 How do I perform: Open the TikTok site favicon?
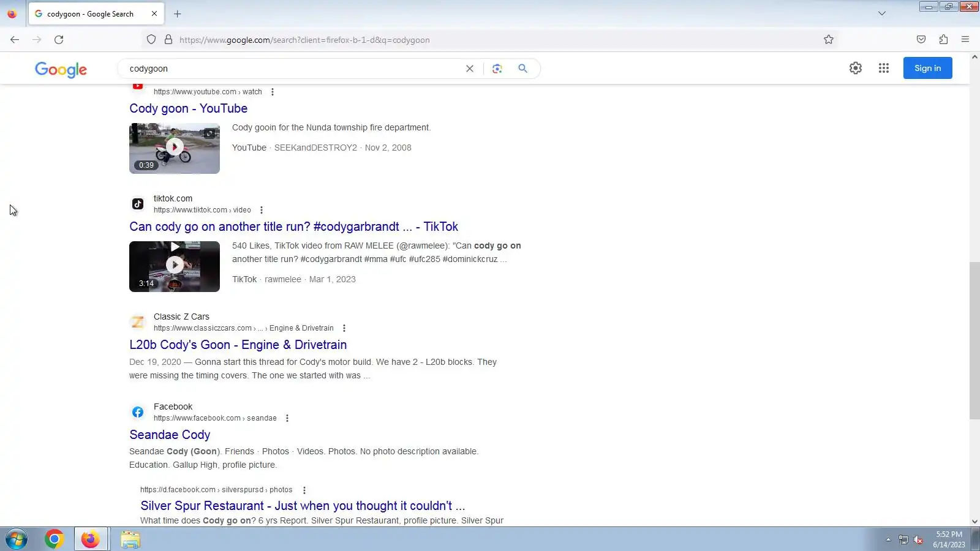[138, 204]
